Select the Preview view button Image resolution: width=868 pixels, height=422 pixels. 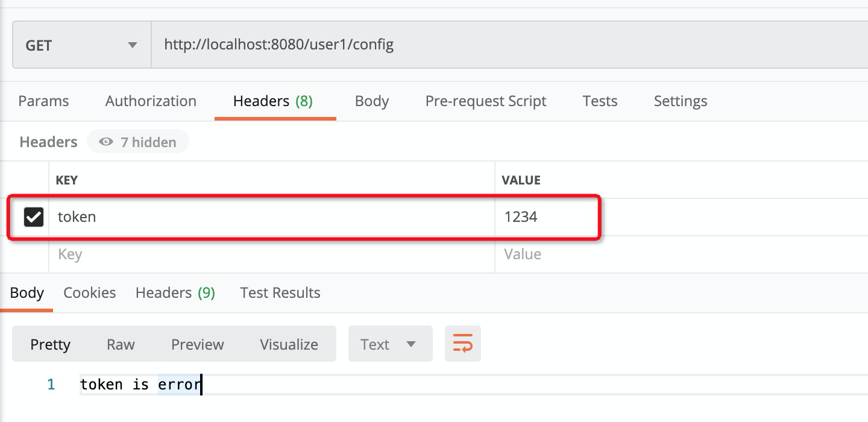[198, 344]
